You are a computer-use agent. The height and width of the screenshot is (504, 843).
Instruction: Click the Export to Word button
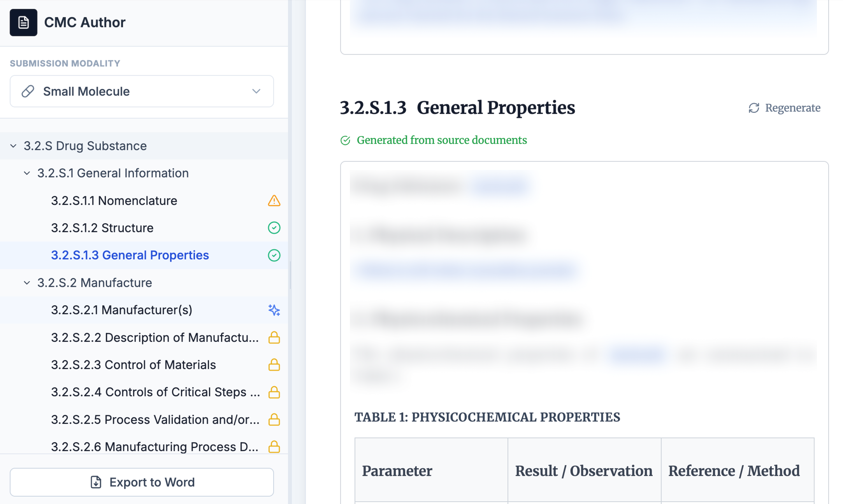tap(142, 482)
